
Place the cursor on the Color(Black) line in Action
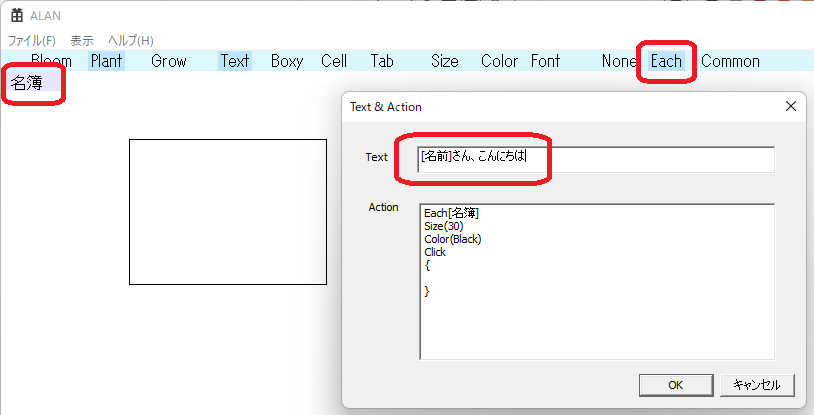[x=453, y=239]
